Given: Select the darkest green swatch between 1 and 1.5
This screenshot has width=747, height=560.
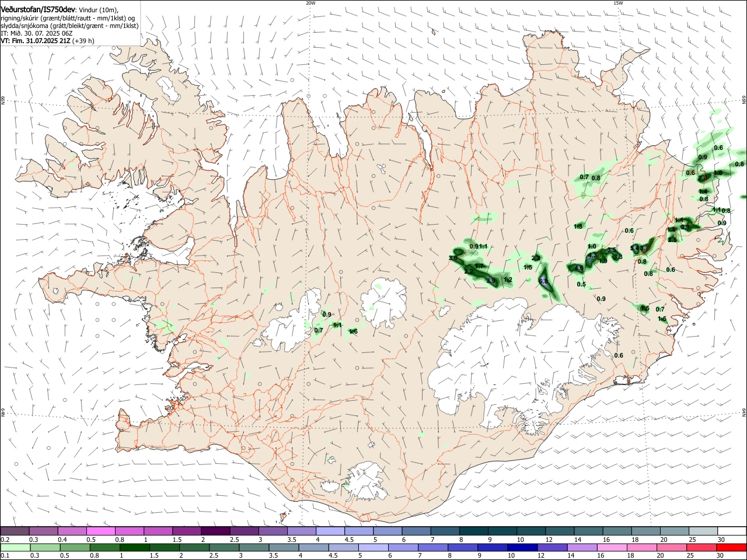Looking at the screenshot, I should click(135, 547).
